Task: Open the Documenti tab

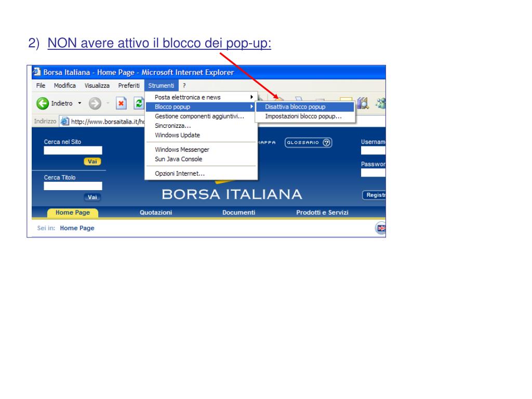Action: tap(238, 212)
